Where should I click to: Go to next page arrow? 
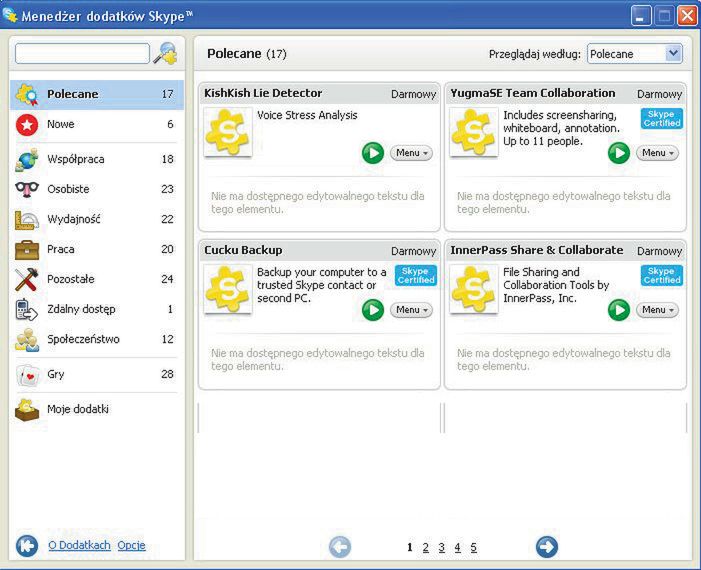(547, 547)
